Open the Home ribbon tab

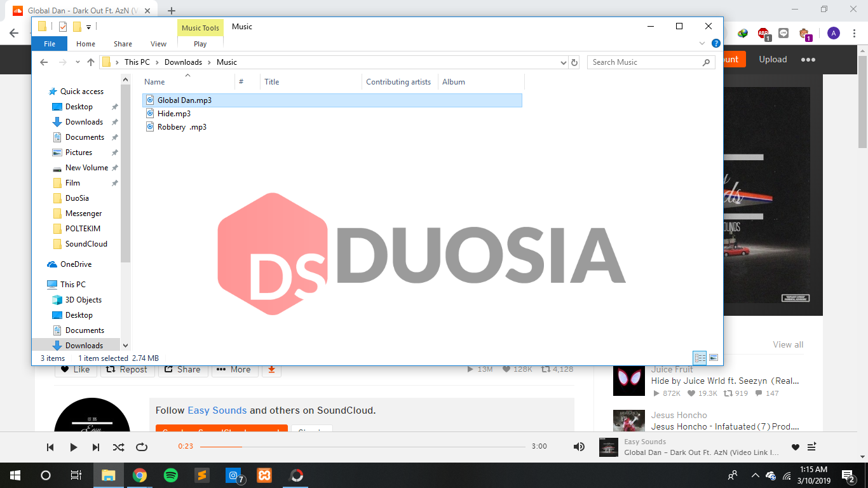coord(86,44)
